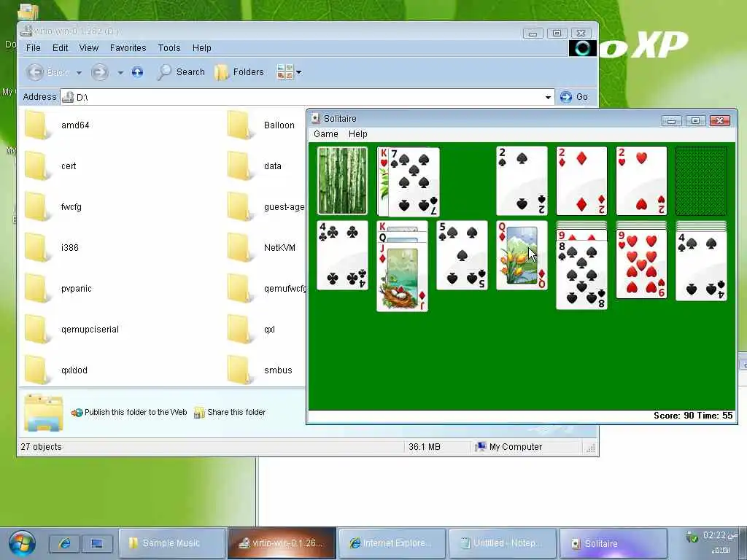Select the amd64 folder icon
This screenshot has width=747, height=560.
click(37, 125)
